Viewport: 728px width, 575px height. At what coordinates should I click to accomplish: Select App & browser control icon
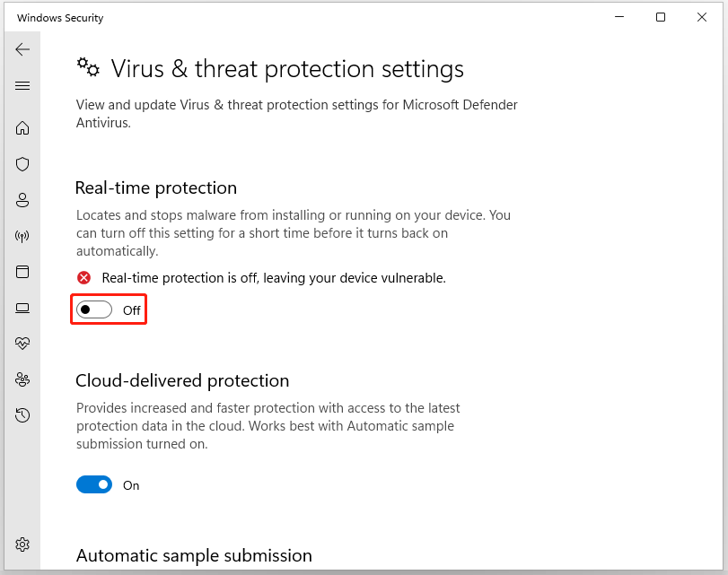pos(22,271)
